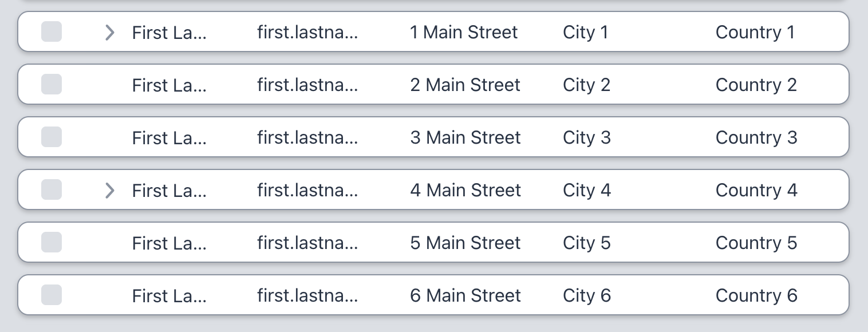Screen dimensions: 868x332
Task: Check the box for City 3 row
Action: (52, 137)
